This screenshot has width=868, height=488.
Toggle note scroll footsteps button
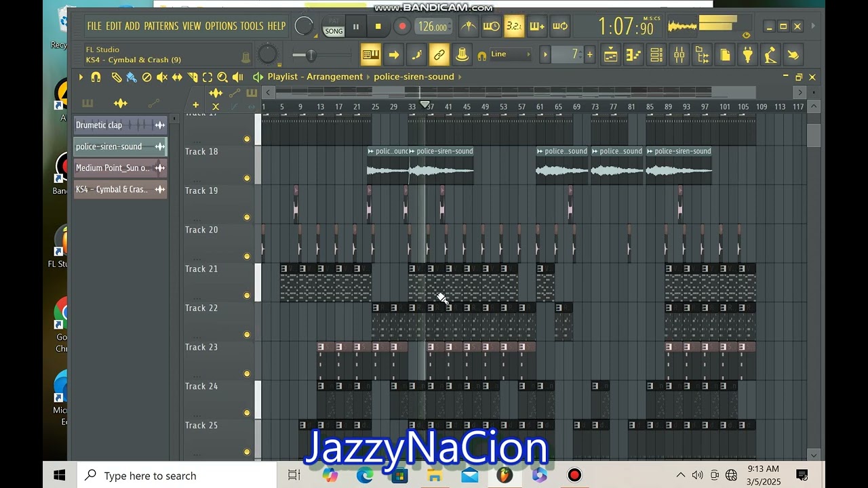[416, 55]
